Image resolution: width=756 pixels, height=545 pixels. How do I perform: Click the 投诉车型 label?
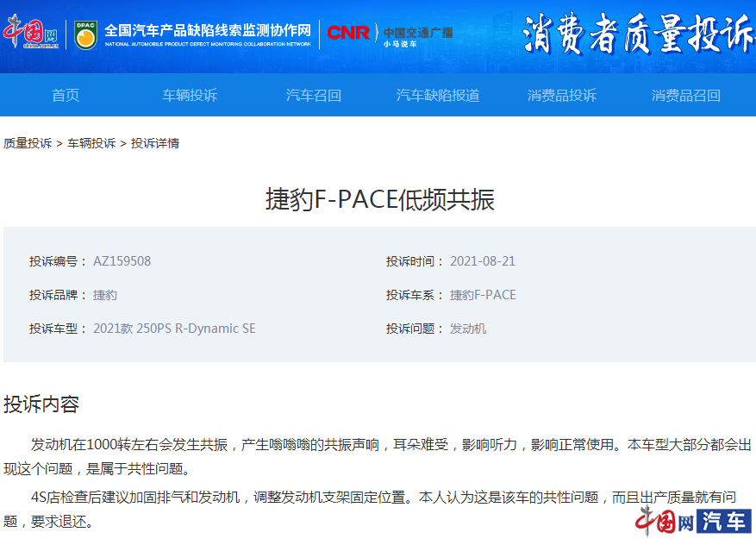pyautogui.click(x=58, y=329)
